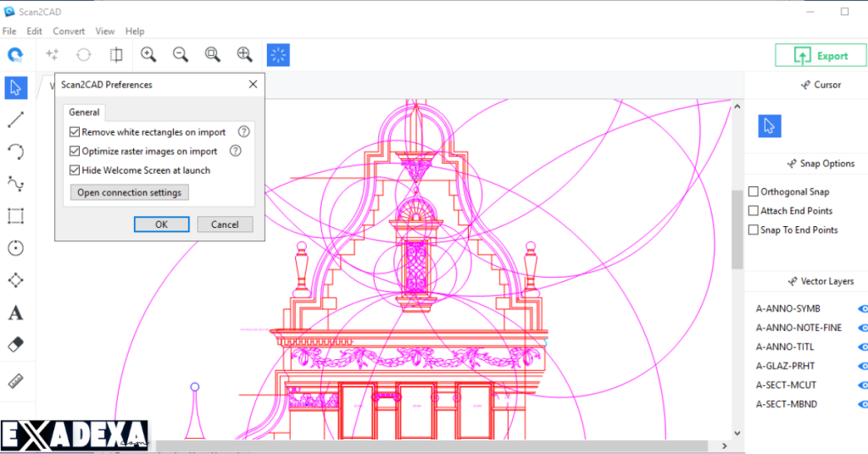Select the Arc drawing tool
The height and width of the screenshot is (454, 868).
click(16, 152)
